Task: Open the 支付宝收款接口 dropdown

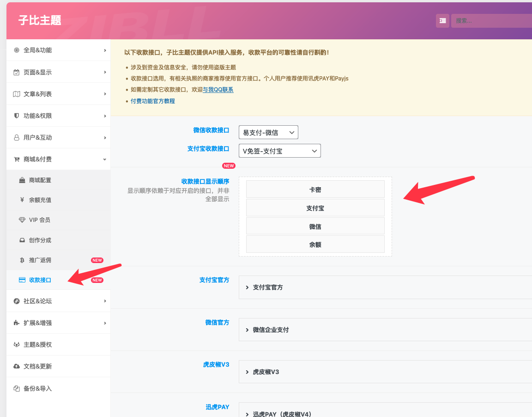Action: click(279, 150)
